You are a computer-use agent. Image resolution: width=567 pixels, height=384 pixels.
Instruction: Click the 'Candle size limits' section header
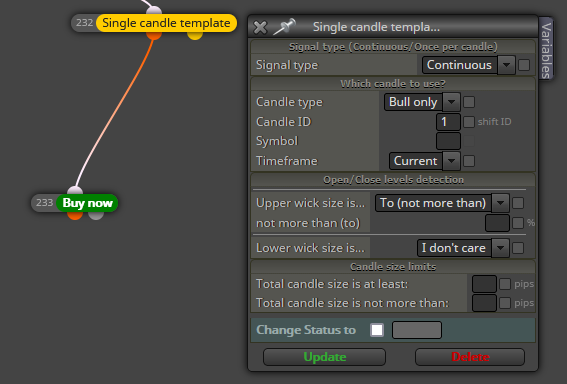[393, 267]
